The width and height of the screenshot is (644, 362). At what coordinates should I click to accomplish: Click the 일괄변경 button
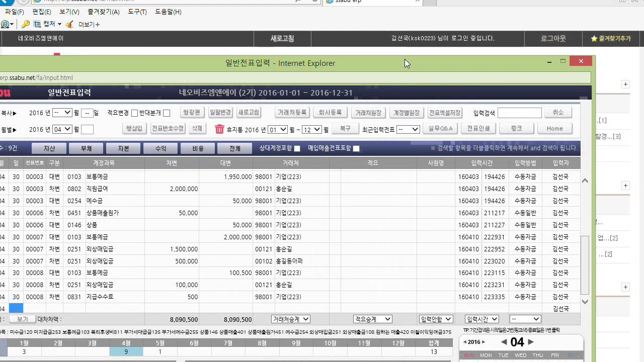(x=220, y=113)
